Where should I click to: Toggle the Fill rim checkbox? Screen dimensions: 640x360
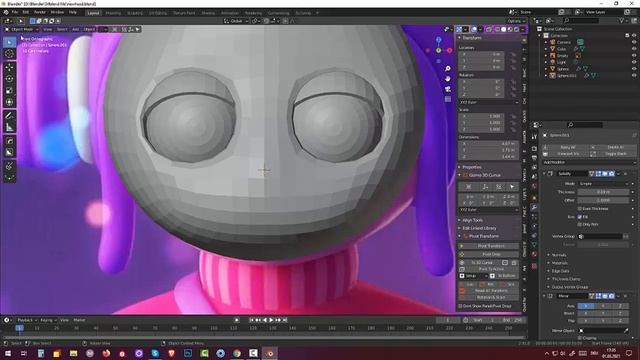click(x=580, y=217)
